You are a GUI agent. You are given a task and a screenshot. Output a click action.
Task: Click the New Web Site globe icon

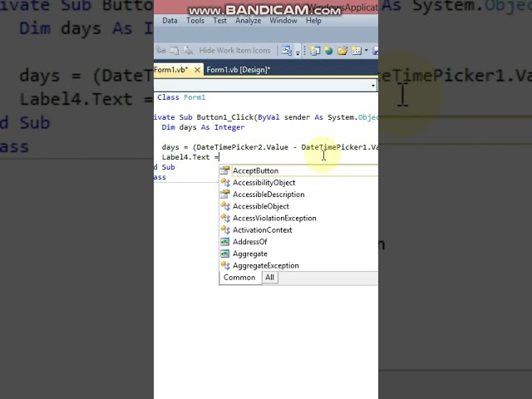tap(328, 51)
